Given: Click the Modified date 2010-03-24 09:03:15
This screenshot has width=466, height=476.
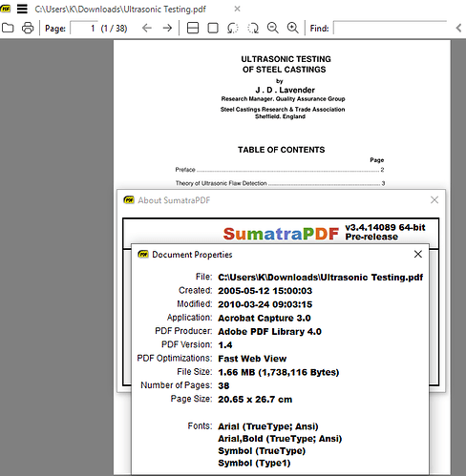Looking at the screenshot, I should 265,304.
